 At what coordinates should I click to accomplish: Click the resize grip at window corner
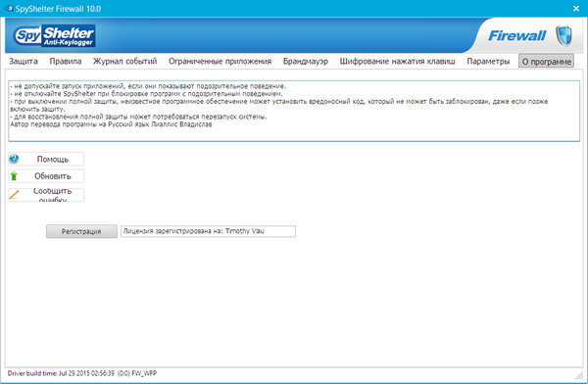[x=579, y=374]
